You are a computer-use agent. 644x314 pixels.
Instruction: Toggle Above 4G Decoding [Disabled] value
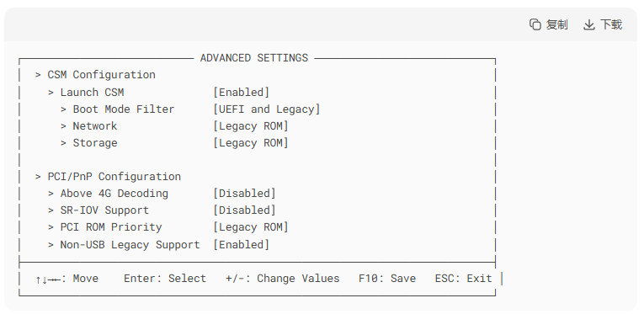click(x=244, y=194)
